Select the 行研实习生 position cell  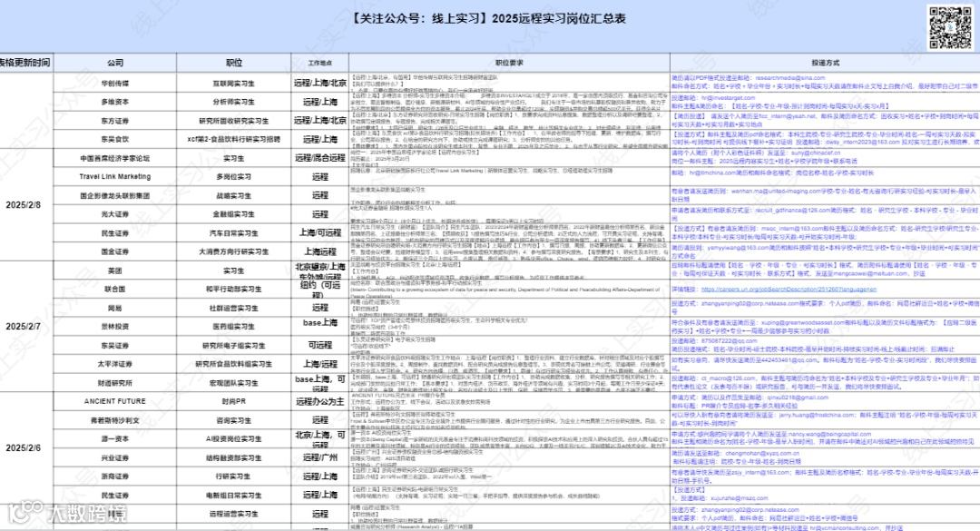(234, 476)
